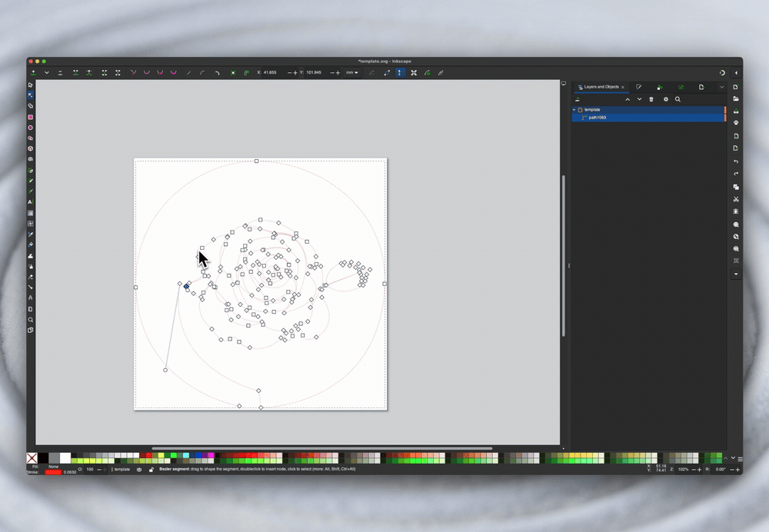Edit the node Y coordinate field
The width and height of the screenshot is (769, 532).
pos(317,72)
